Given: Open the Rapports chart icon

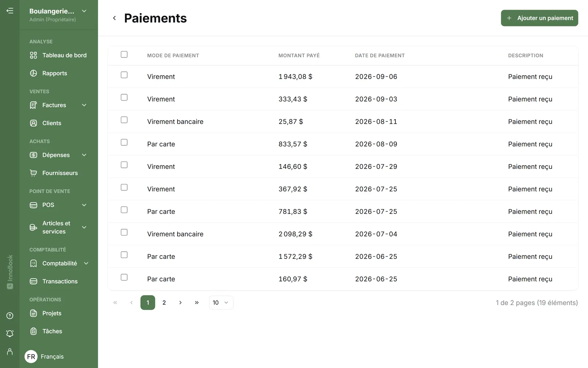Looking at the screenshot, I should coord(33,73).
